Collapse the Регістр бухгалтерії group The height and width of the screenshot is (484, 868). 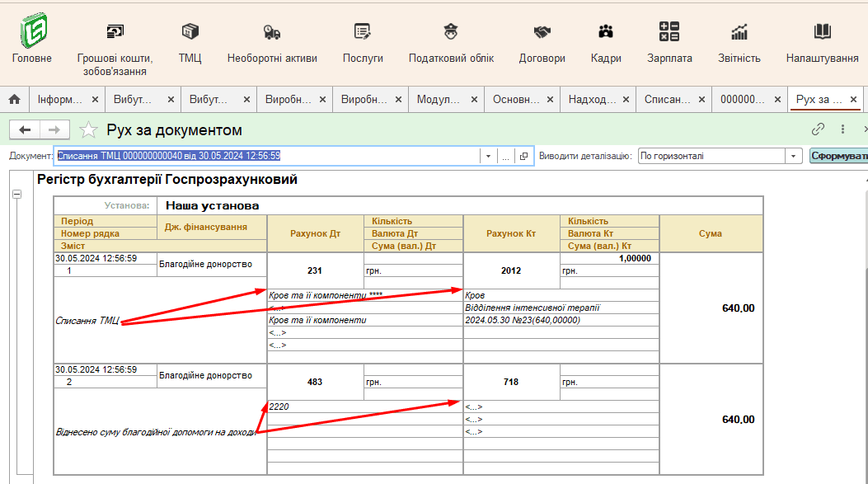16,194
